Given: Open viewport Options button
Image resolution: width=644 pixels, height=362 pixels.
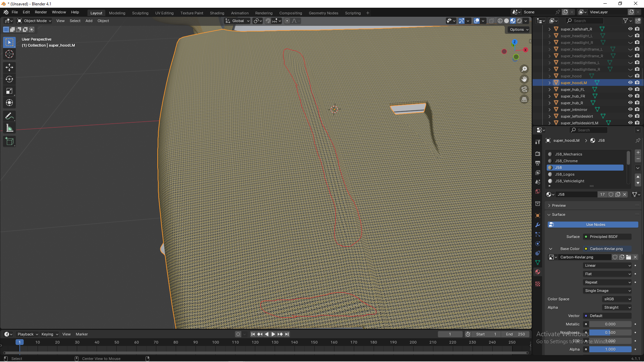Looking at the screenshot, I should [519, 29].
